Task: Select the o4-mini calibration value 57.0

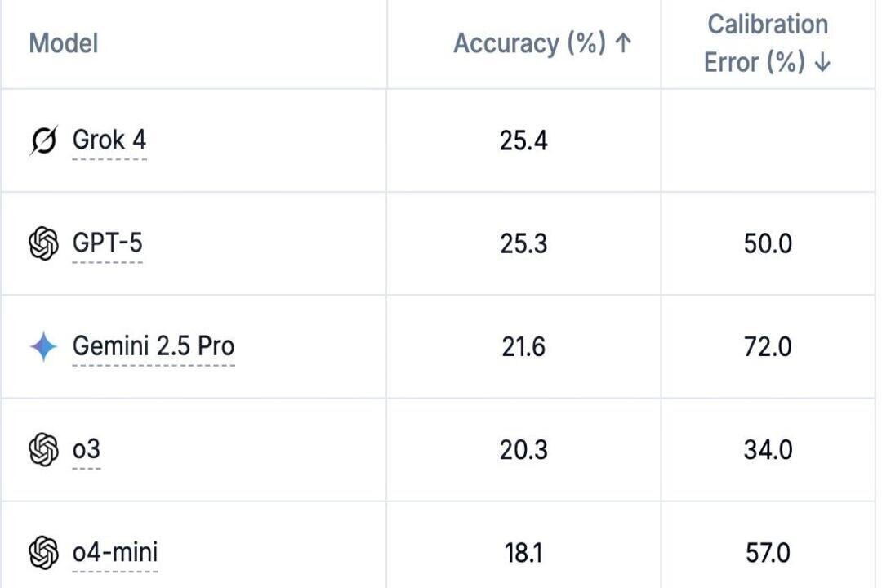Action: [768, 553]
